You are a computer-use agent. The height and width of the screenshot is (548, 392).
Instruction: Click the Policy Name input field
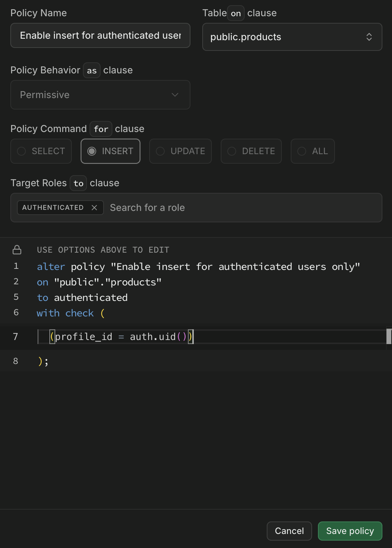point(100,35)
